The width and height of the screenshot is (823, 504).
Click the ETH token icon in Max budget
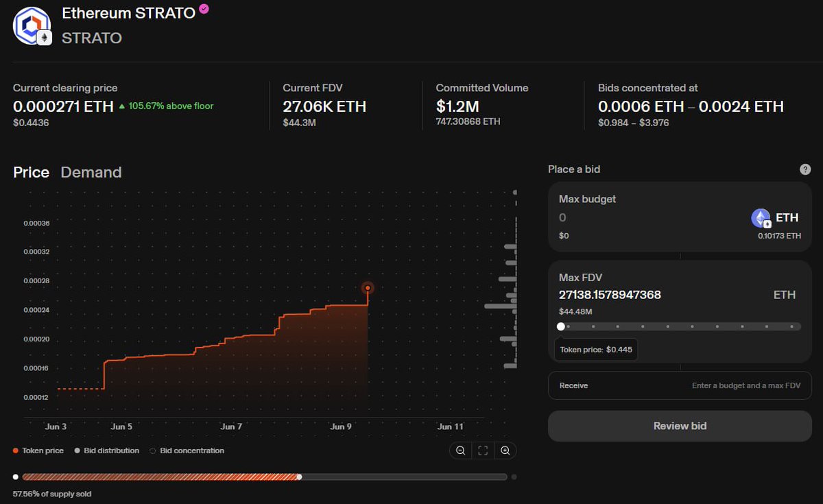coord(762,218)
